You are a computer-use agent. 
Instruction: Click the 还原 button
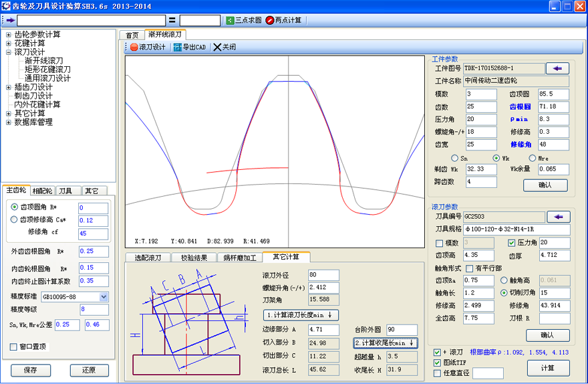(x=89, y=370)
